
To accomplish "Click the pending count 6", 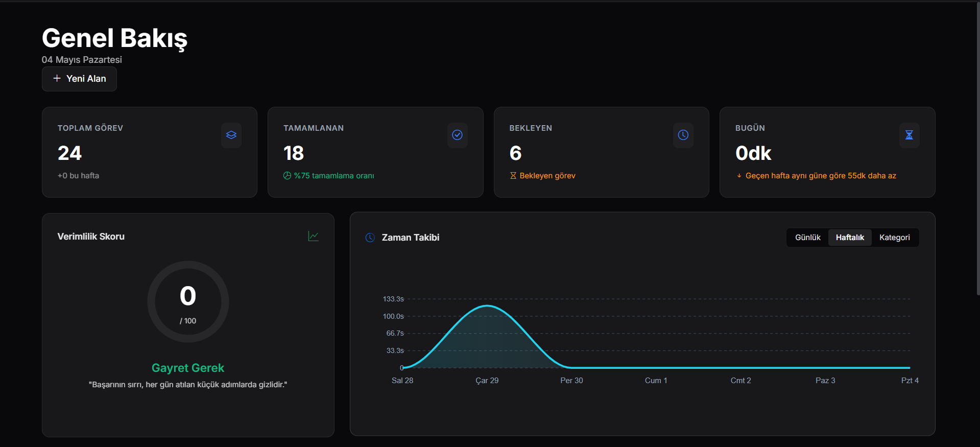I will pos(515,153).
